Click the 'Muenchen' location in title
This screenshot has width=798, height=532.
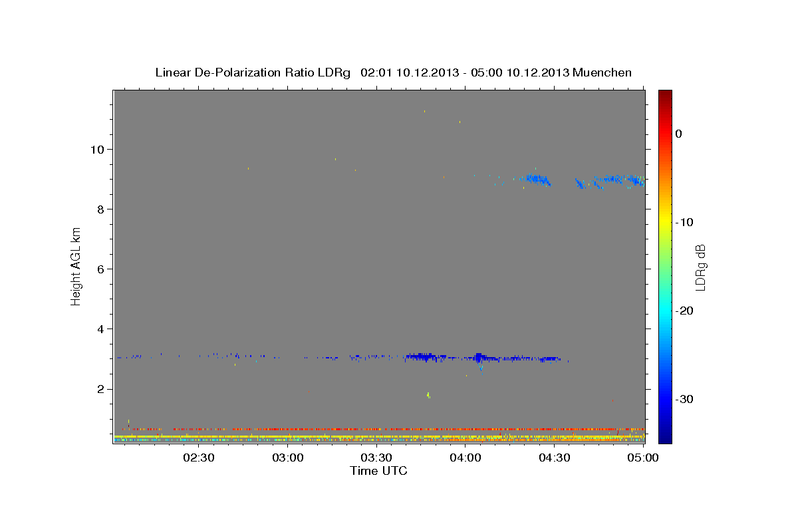(x=603, y=72)
